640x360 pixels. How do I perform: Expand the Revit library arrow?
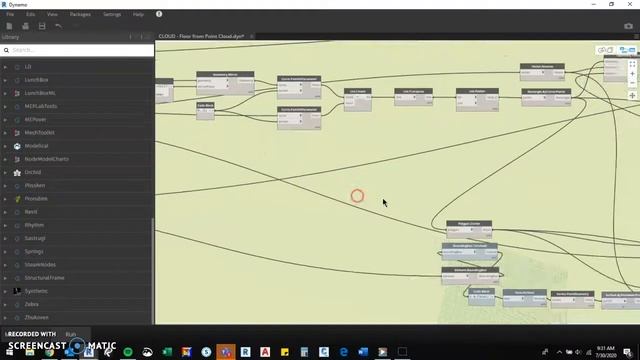[x=5, y=212]
